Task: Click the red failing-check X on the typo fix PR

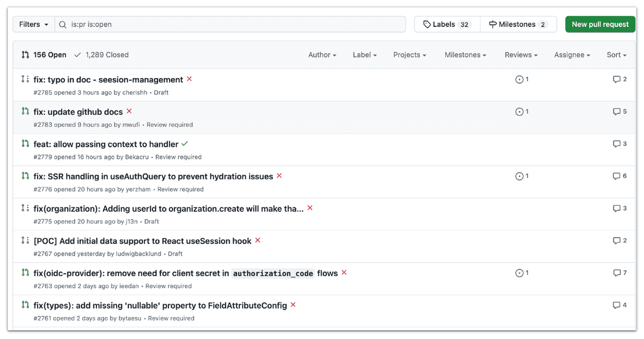Action: pyautogui.click(x=189, y=79)
